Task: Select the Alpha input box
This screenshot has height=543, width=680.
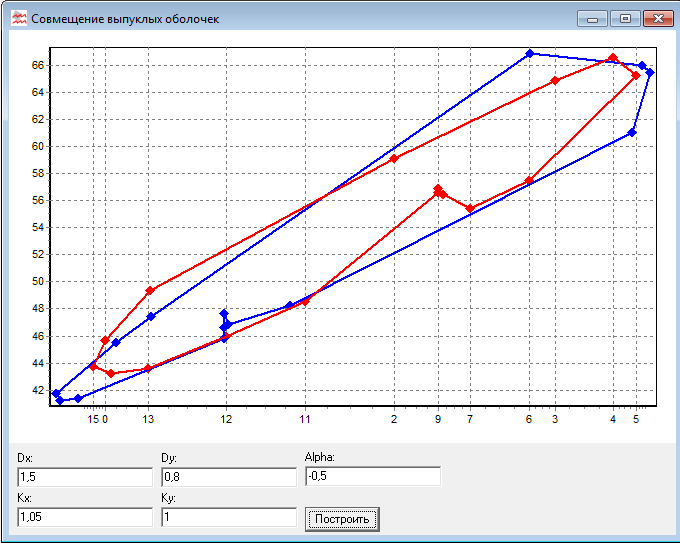Action: pos(372,476)
